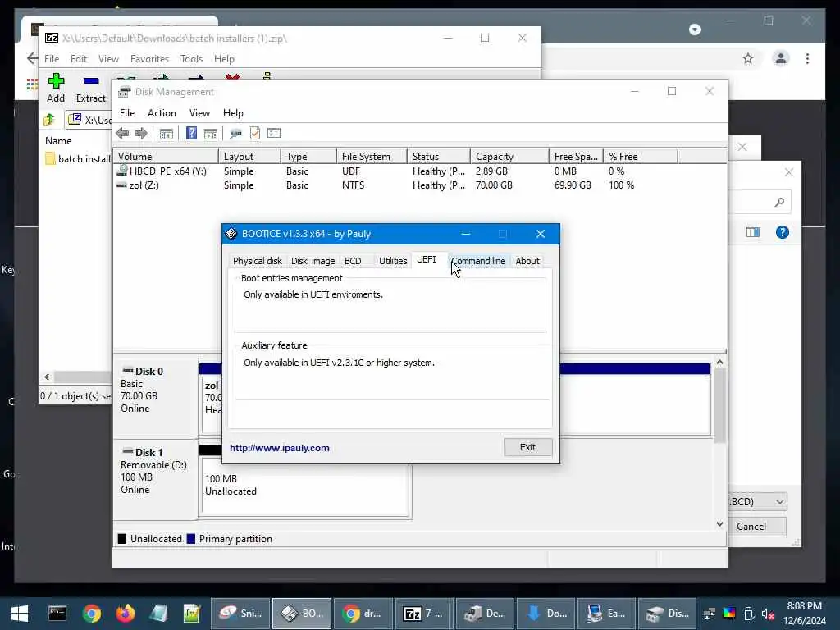Open the Command line tab in BOOTICE
Viewport: 840px width, 630px height.
pos(478,261)
